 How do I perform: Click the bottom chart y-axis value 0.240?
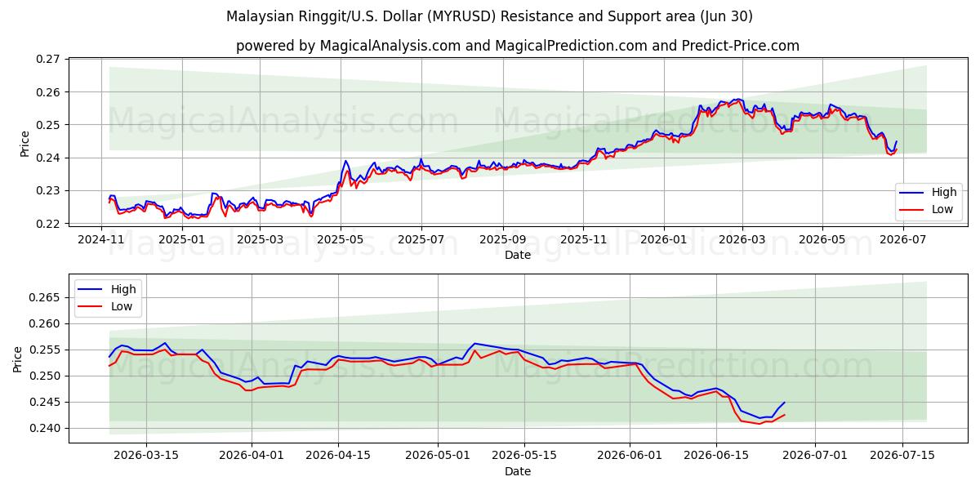(46, 429)
